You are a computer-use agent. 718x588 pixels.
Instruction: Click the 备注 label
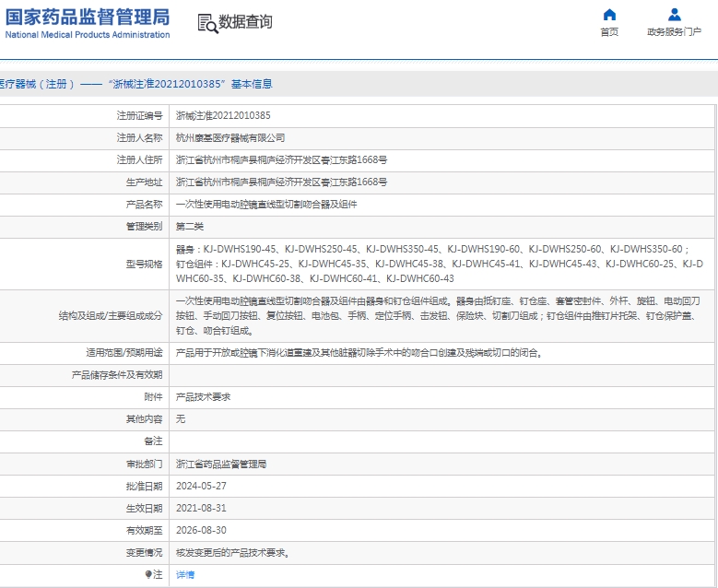pos(153,441)
